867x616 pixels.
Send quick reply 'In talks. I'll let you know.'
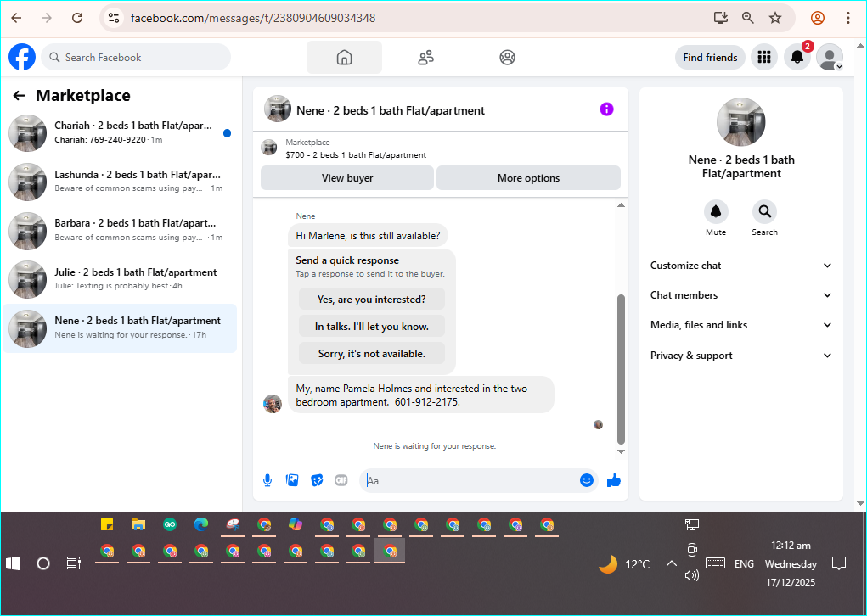pos(372,327)
